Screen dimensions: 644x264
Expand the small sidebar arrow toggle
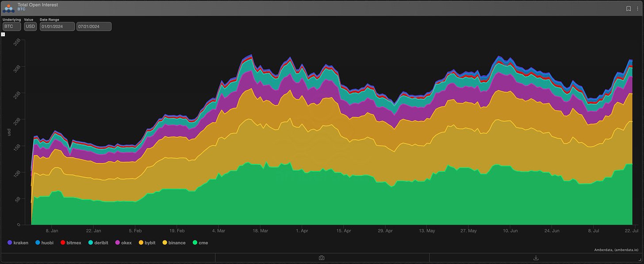3,34
